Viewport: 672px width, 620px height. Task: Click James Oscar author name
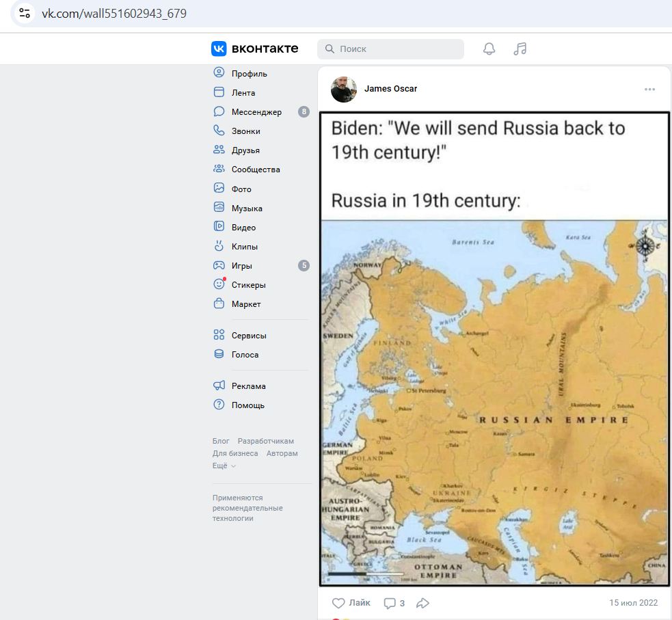(x=390, y=89)
